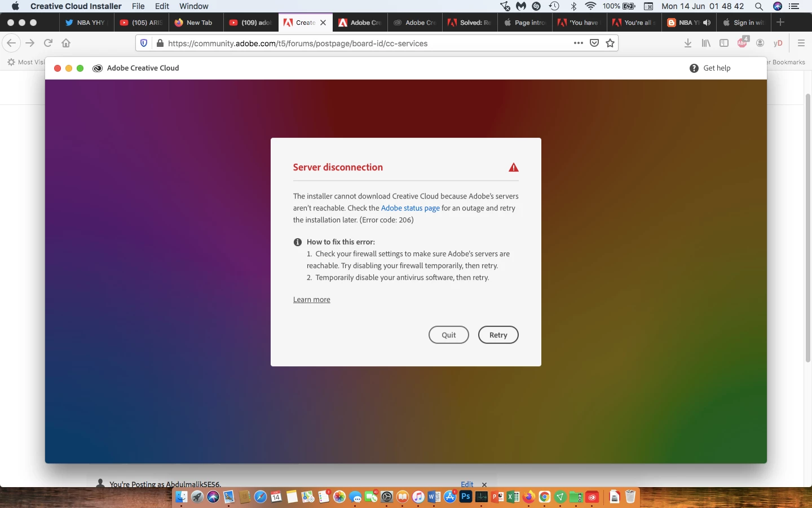Viewport: 812px width, 508px height.
Task: Click the red warning triangle icon
Action: [513, 167]
